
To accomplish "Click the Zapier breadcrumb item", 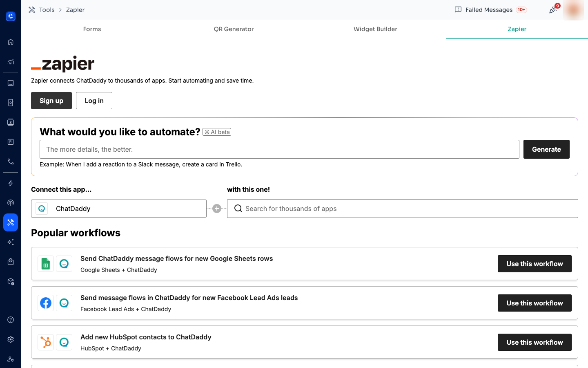I will pyautogui.click(x=75, y=10).
